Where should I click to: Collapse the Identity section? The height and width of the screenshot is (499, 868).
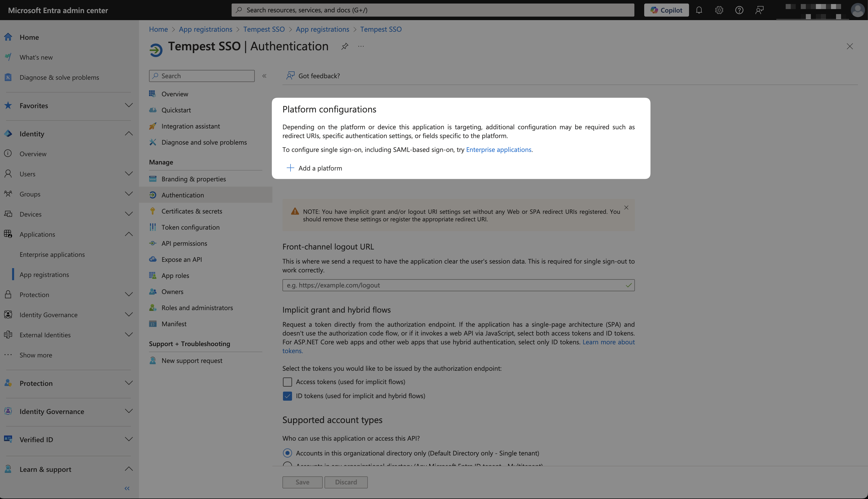(x=129, y=134)
